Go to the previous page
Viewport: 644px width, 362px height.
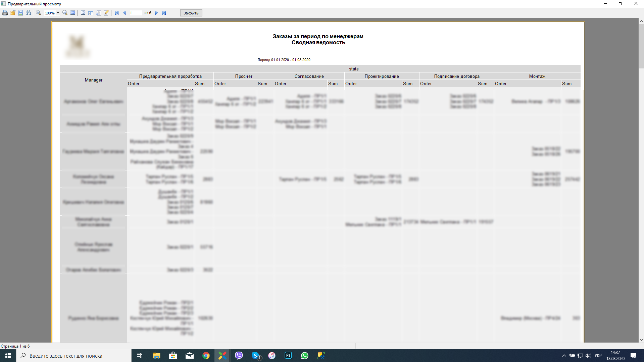pyautogui.click(x=125, y=13)
